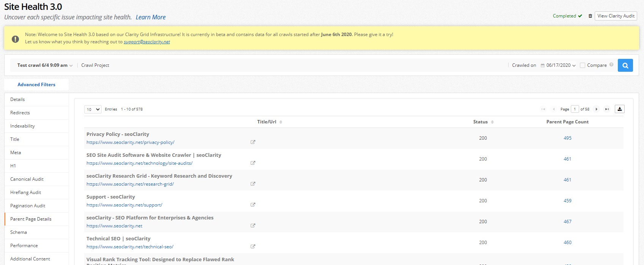Screen dimensions: 644x265
Task: Click the Parent Page Count column header
Action: (x=567, y=122)
